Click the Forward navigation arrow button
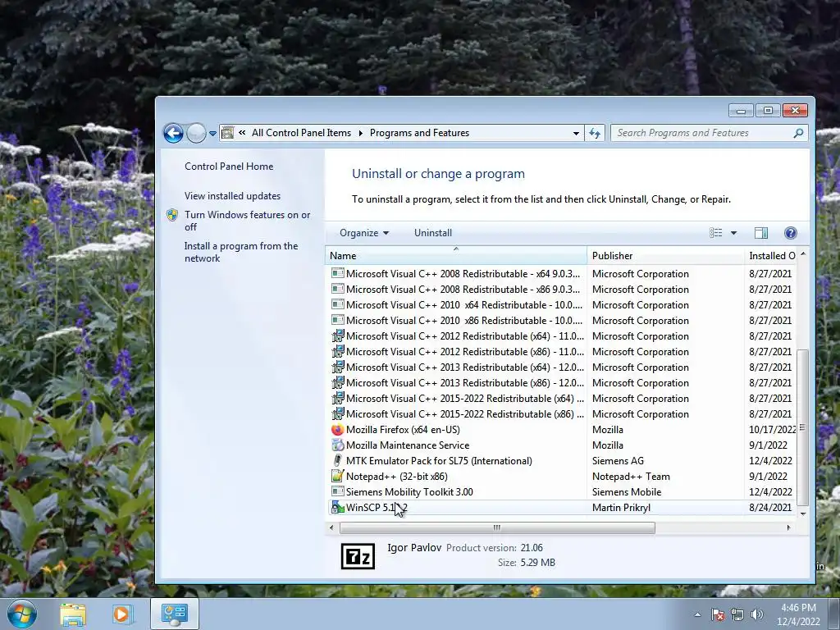Image resolution: width=840 pixels, height=630 pixels. [196, 133]
